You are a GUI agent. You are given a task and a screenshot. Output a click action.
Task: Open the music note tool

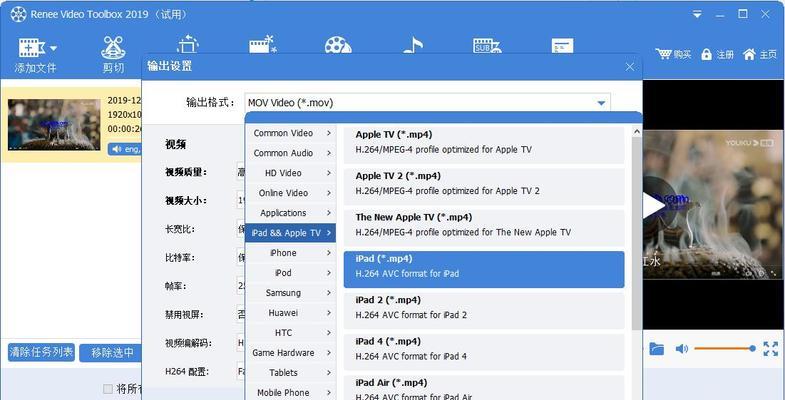tap(413, 45)
